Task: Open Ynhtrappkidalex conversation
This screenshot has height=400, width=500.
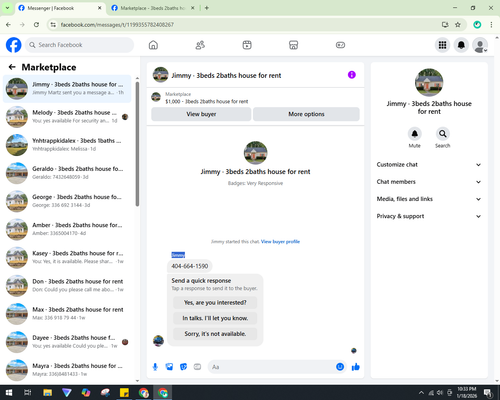Action: coord(67,145)
